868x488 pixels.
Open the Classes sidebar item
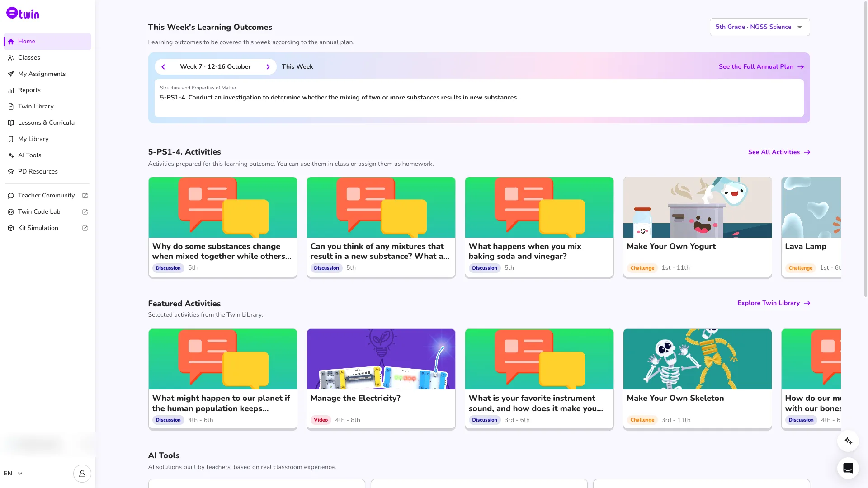point(47,58)
